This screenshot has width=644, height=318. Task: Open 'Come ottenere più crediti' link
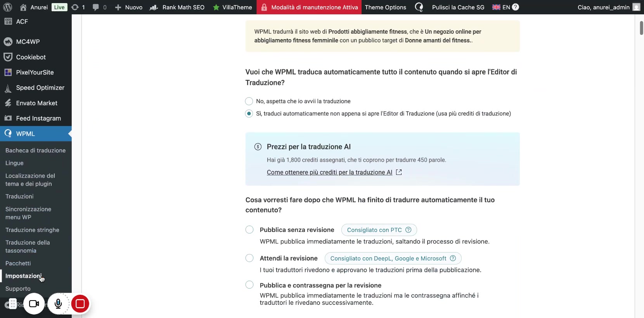[x=329, y=172]
